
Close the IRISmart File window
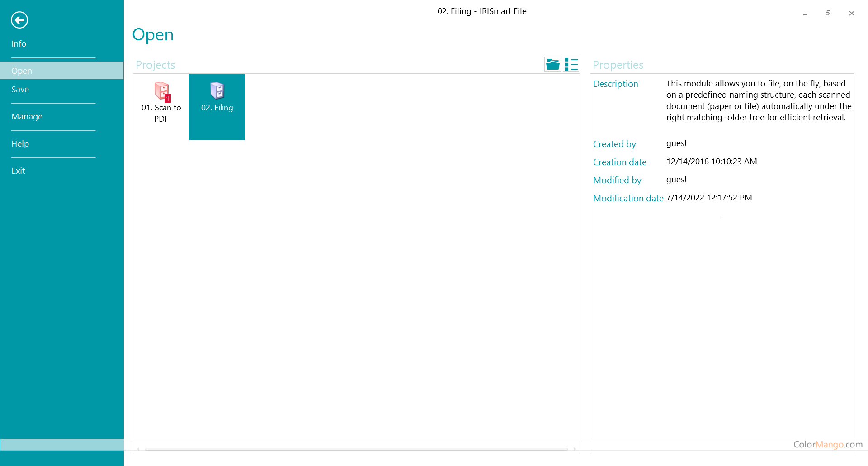(x=851, y=13)
